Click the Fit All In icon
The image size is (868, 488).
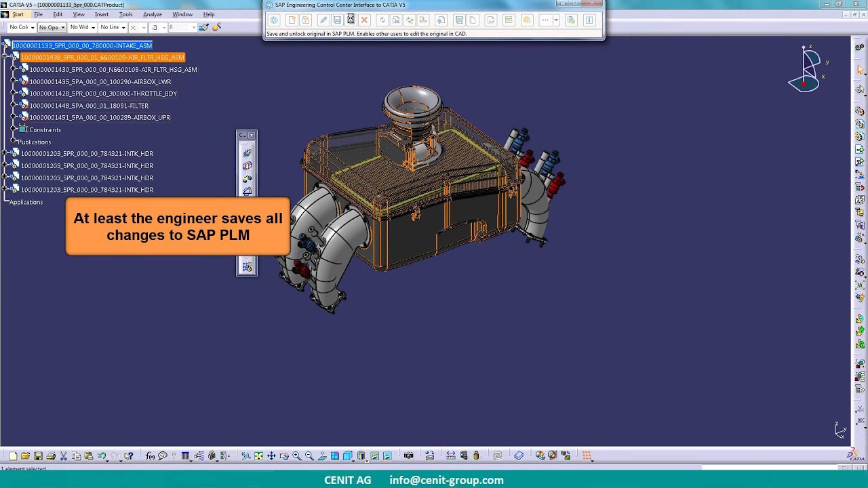[x=258, y=455]
